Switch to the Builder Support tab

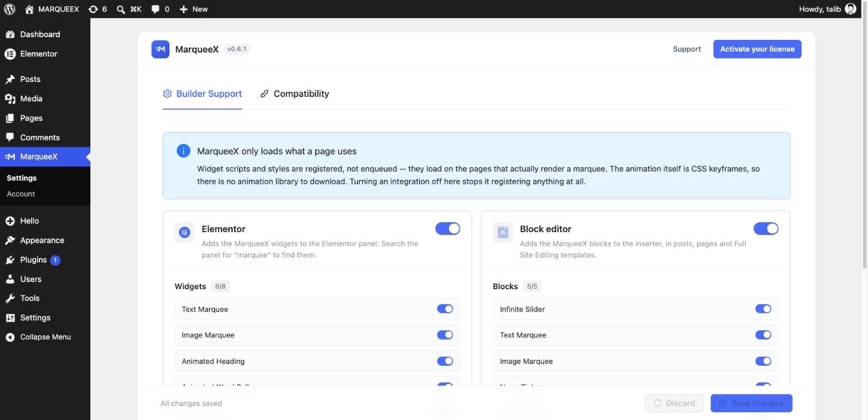pyautogui.click(x=202, y=94)
